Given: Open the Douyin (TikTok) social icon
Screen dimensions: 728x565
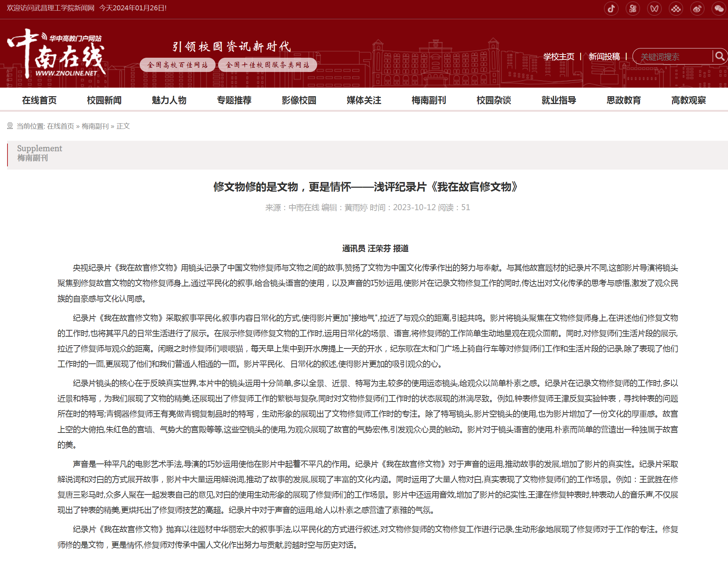Looking at the screenshot, I should [611, 9].
